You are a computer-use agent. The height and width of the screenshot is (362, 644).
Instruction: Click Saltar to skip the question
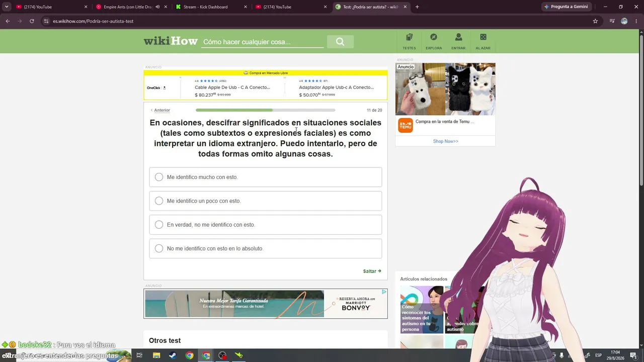point(372,271)
